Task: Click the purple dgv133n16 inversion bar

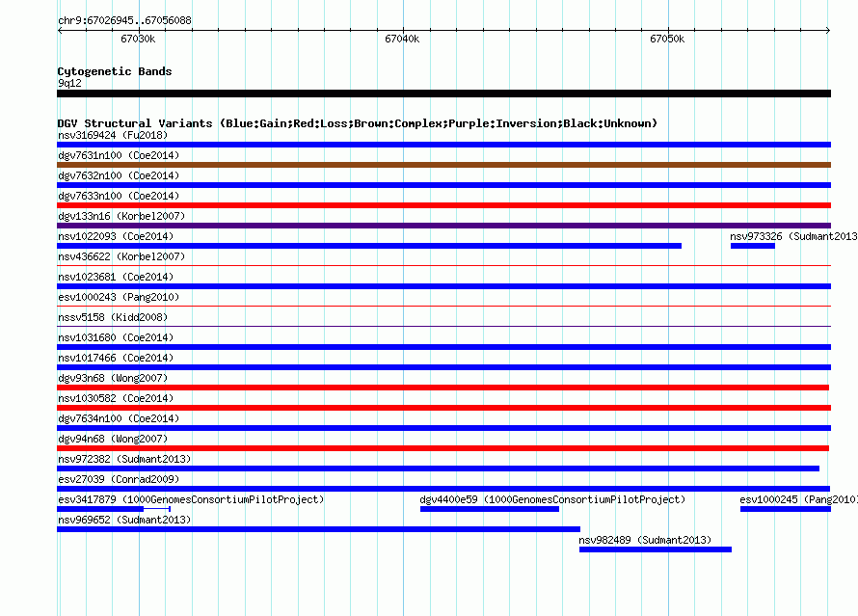Action: 443,226
